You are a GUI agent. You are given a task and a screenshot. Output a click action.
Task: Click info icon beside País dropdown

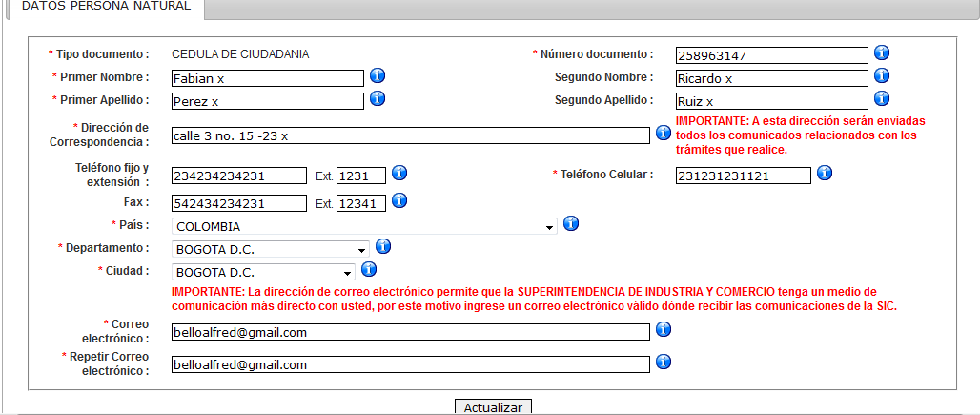571,224
